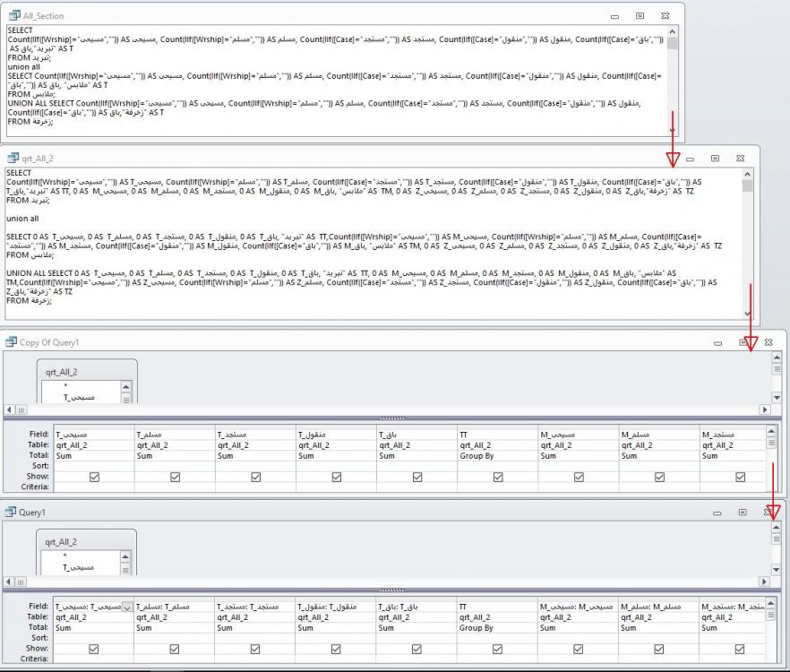
Task: Toggle Show checkbox under TT in Copy Of Query1
Action: pos(497,478)
